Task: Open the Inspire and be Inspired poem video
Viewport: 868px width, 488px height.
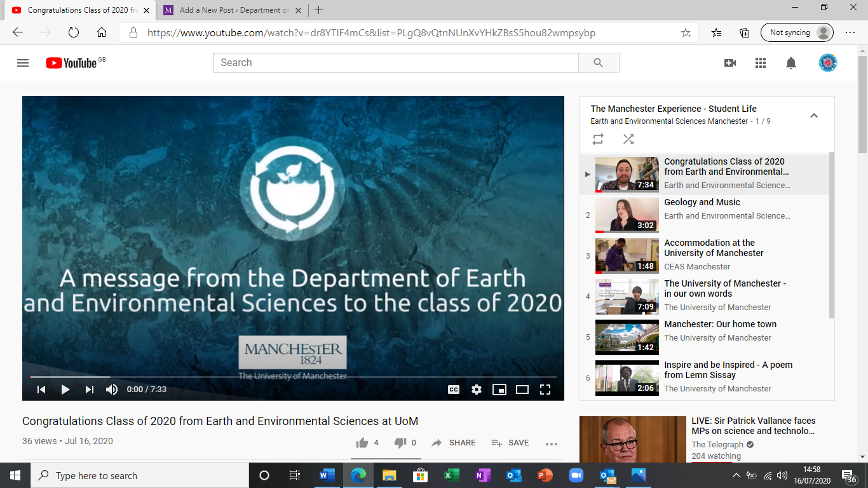Action: (x=705, y=378)
